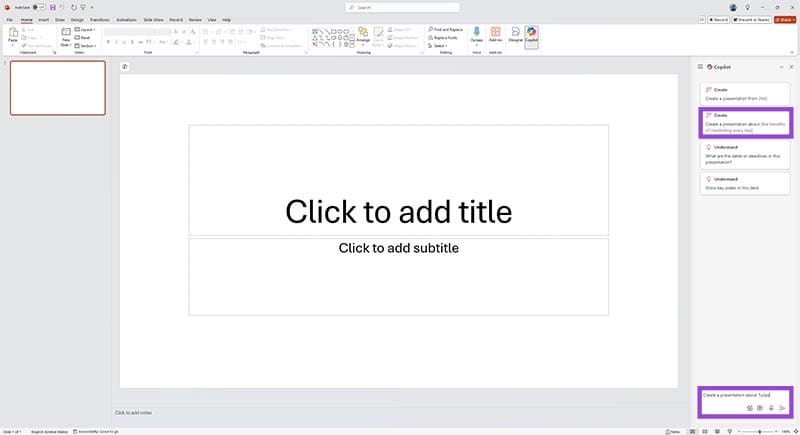Open the File menu
The image size is (800, 435).
click(x=10, y=20)
